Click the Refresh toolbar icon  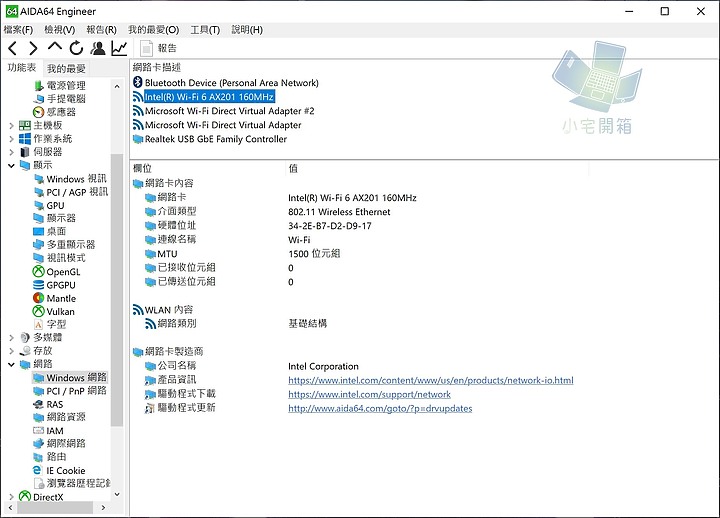pyautogui.click(x=76, y=48)
